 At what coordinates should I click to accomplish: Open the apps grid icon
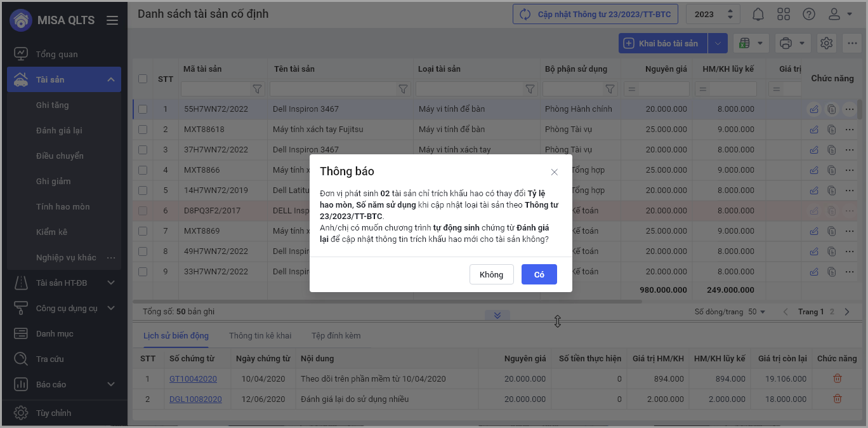click(784, 14)
